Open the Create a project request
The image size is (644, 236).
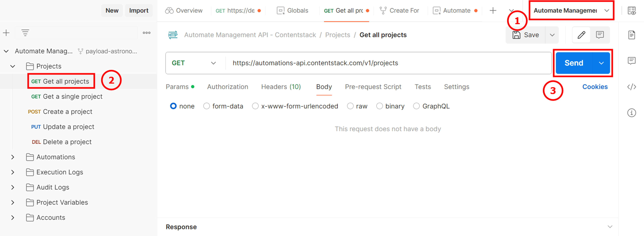click(60, 111)
